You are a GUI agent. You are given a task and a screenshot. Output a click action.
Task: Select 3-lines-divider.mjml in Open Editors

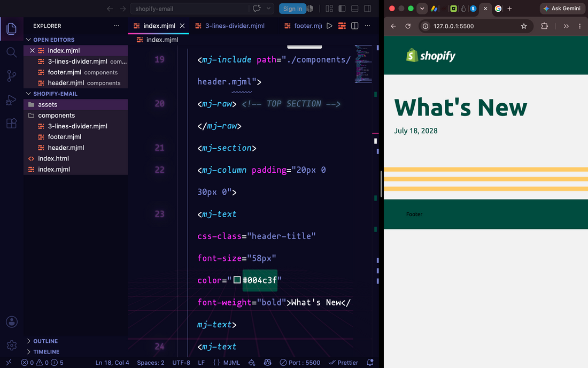tap(75, 62)
